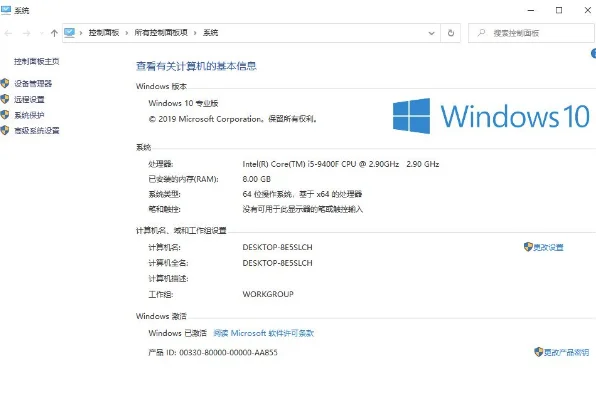Click 更改产品密钥 link
The image size is (596, 408).
pos(566,352)
